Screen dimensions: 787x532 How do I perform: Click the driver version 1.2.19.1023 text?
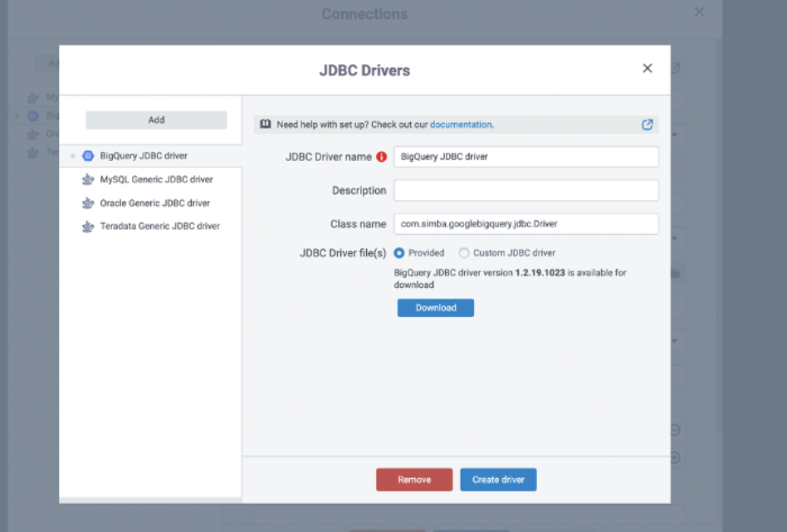pos(540,272)
